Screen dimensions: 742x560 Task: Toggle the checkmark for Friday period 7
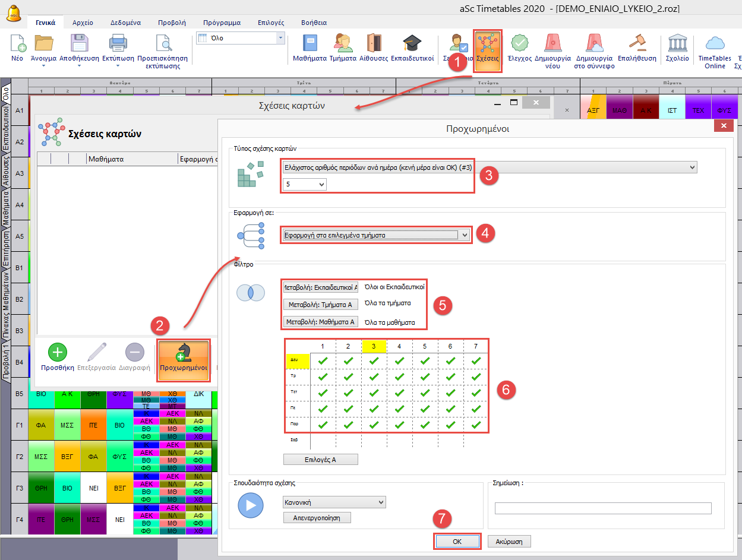pyautogui.click(x=476, y=425)
